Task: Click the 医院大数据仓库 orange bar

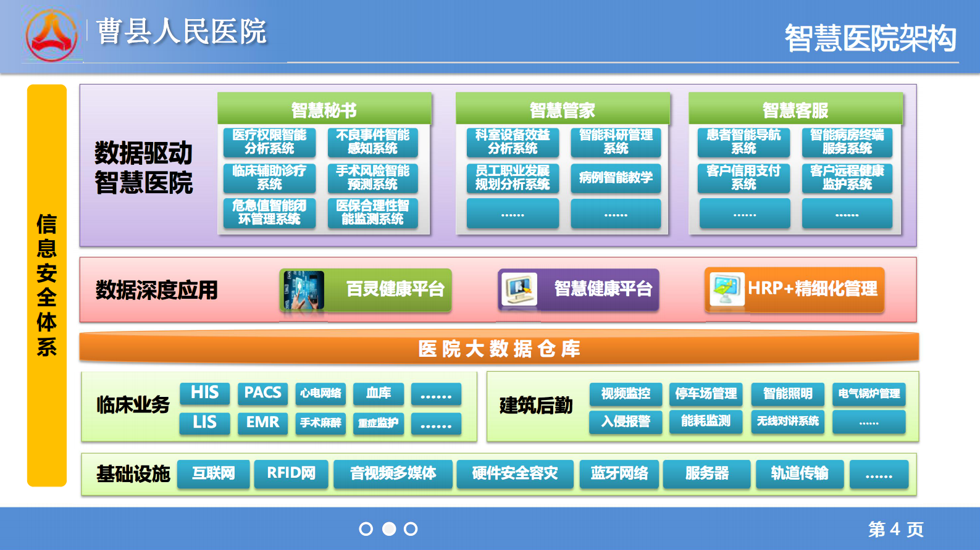Action: pos(499,348)
